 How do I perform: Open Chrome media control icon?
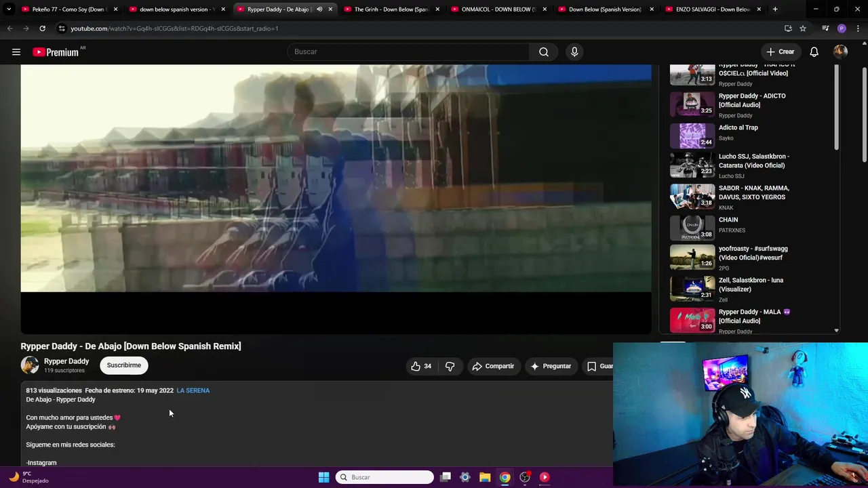825,28
